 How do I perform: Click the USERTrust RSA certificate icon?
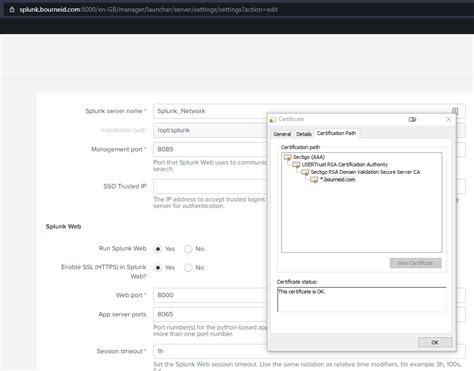296,165
